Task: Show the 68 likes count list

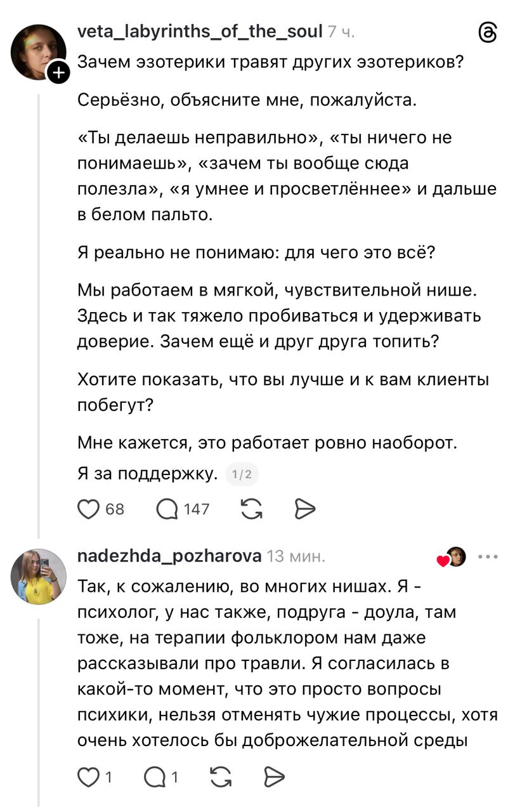Action: [x=115, y=509]
